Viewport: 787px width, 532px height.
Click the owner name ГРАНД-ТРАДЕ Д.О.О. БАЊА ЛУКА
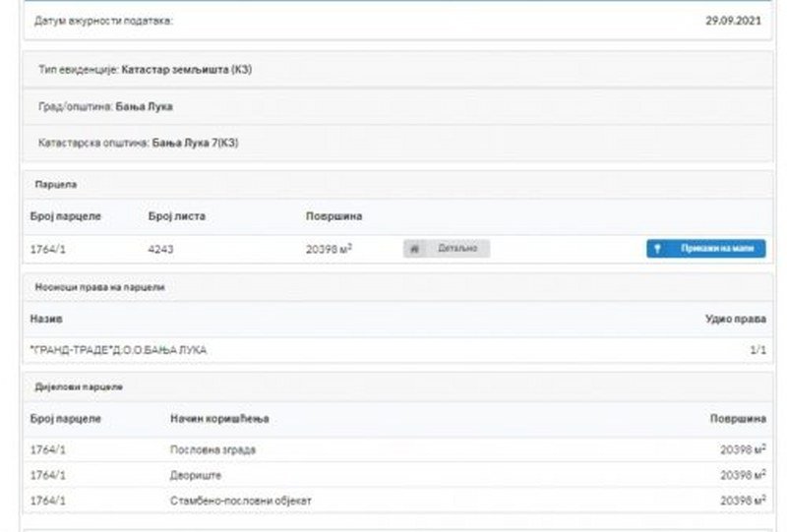pos(119,350)
